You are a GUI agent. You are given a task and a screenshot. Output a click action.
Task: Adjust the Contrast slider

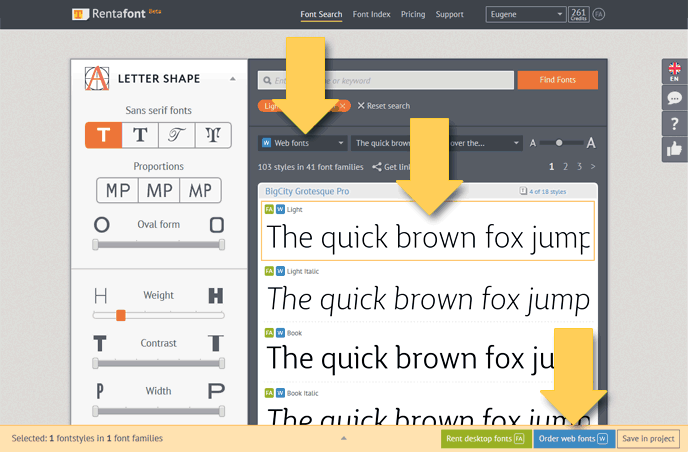158,363
